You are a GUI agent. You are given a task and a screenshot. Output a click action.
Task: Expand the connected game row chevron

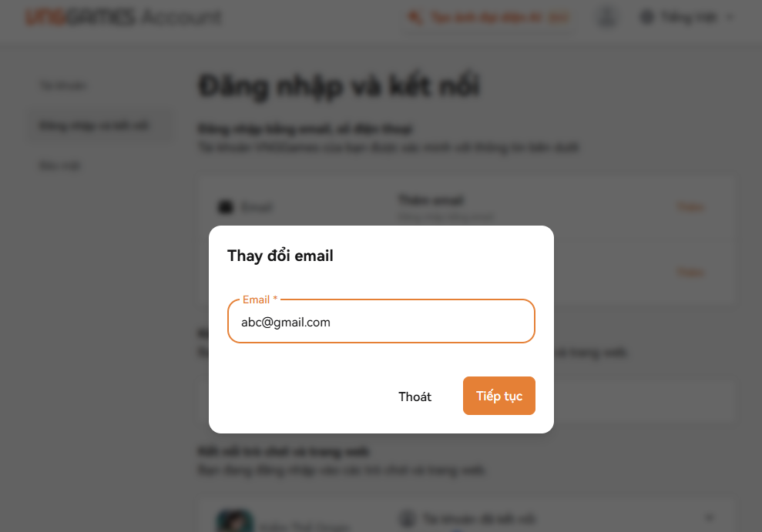coord(710,518)
